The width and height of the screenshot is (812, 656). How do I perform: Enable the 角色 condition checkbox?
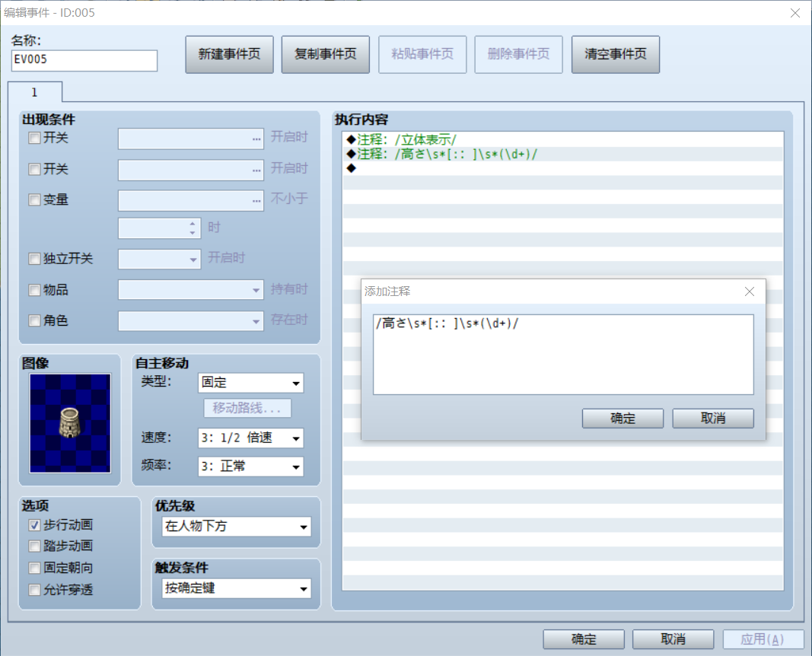click(x=34, y=320)
